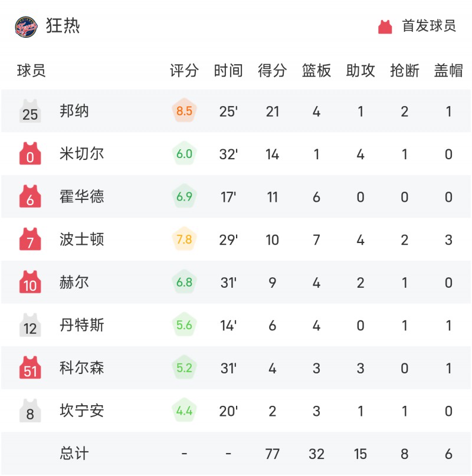This screenshot has height=476, width=472.
Task: Select the 狂热 team name
Action: [63, 26]
